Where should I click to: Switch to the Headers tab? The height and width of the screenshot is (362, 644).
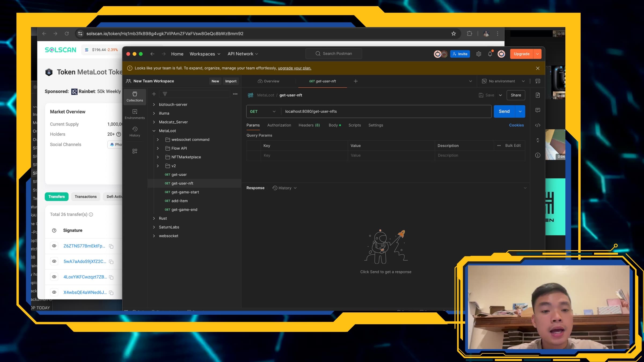pyautogui.click(x=309, y=125)
